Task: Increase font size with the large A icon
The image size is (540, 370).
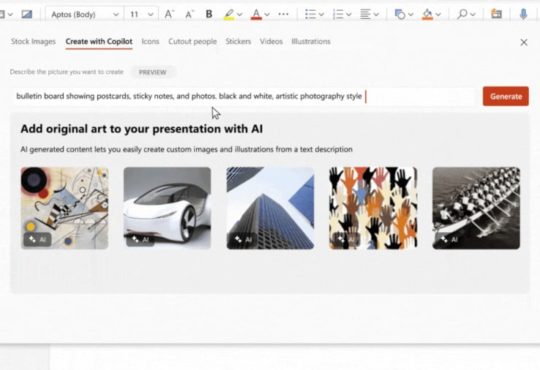Action: click(169, 14)
